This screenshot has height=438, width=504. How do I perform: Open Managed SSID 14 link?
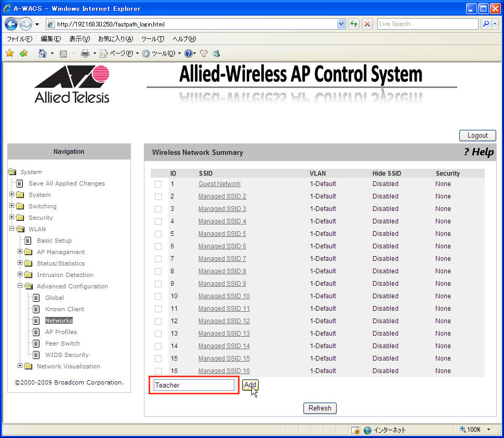tap(224, 346)
